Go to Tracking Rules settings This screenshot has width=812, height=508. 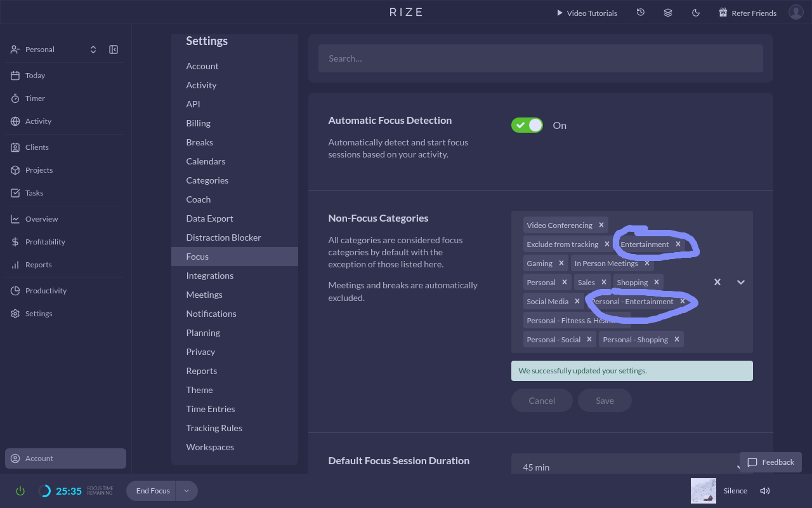pyautogui.click(x=214, y=428)
